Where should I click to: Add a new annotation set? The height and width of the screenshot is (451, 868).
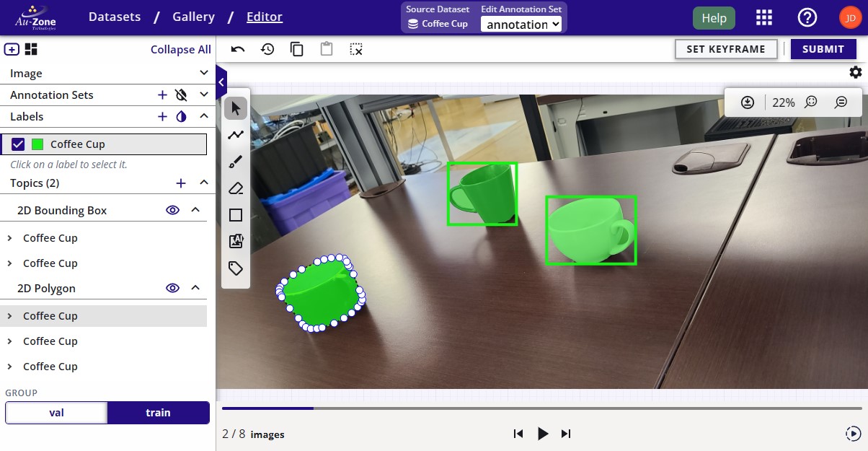[x=162, y=95]
